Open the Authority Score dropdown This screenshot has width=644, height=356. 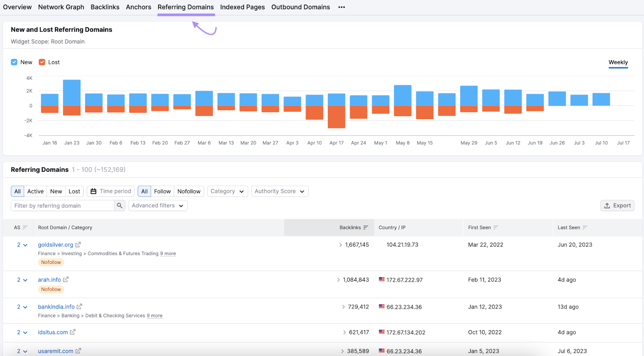coord(279,191)
